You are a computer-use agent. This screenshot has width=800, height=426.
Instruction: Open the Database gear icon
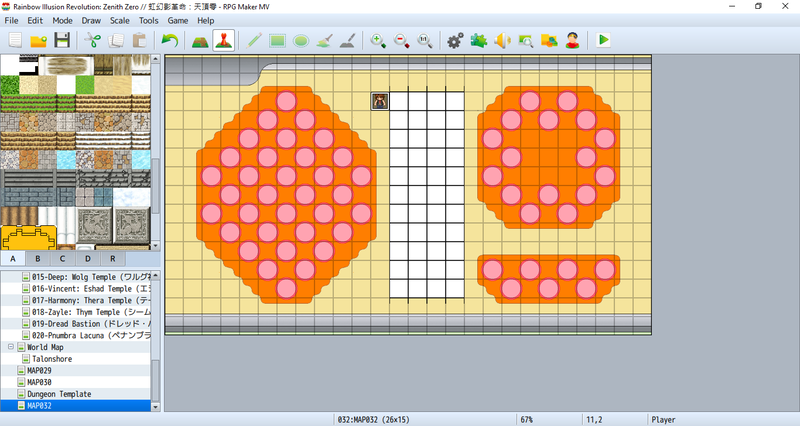click(x=455, y=41)
